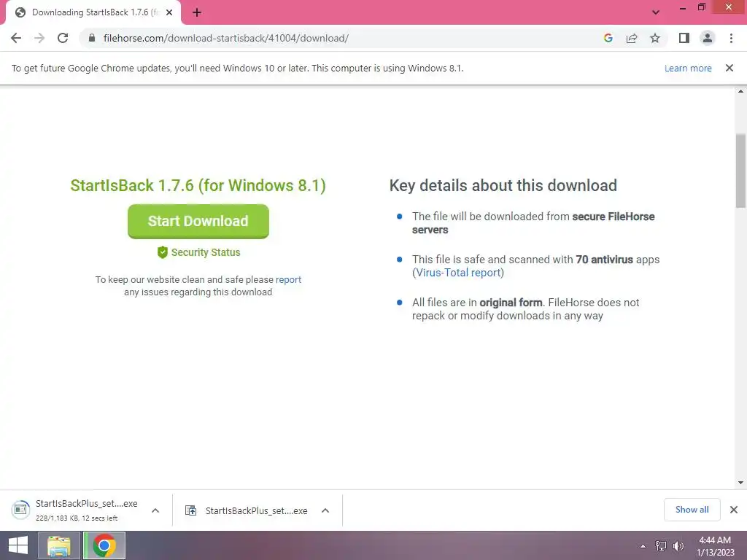The height and width of the screenshot is (560, 747).
Task: Click the green Start Download button
Action: pyautogui.click(x=198, y=222)
